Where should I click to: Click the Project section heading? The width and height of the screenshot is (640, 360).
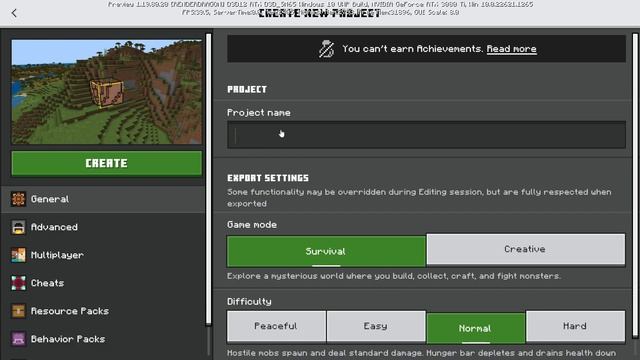pos(247,89)
